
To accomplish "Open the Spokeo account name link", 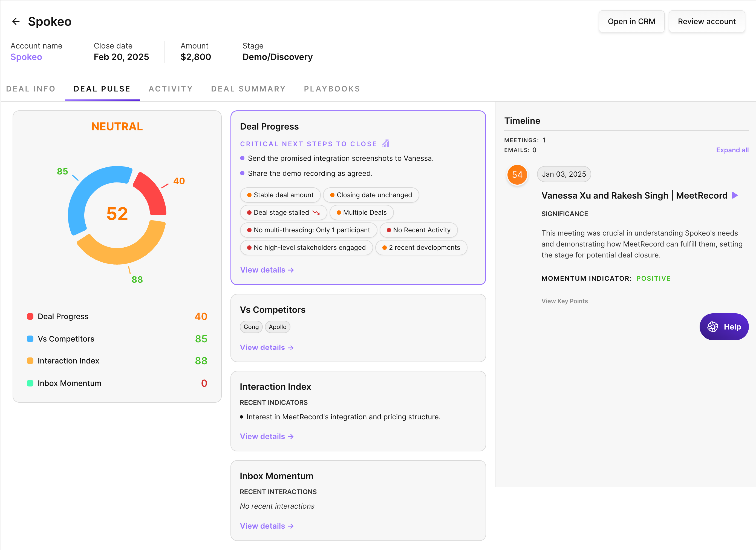I will pos(26,57).
